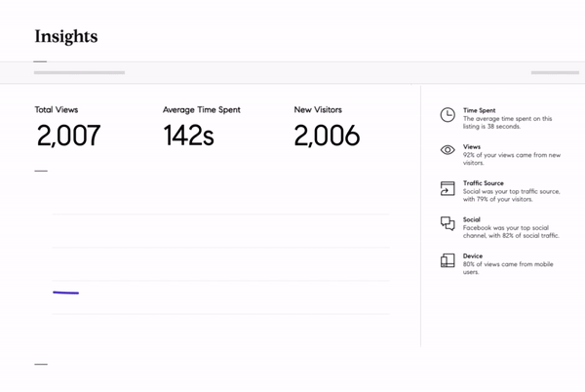
Task: Select the 2,006 new visitors number
Action: point(327,136)
